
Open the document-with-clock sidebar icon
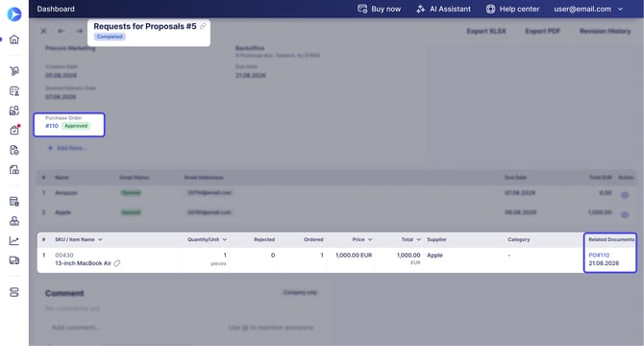(x=14, y=150)
